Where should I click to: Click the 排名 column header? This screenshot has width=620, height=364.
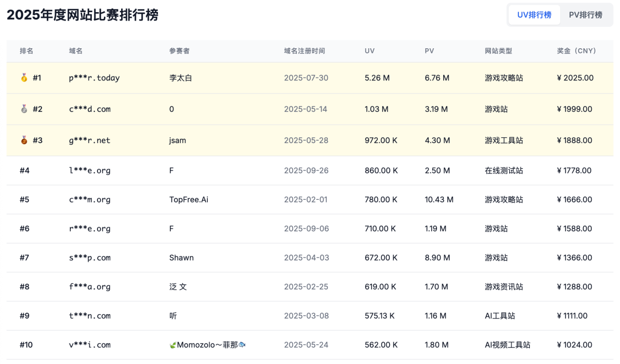pyautogui.click(x=27, y=51)
